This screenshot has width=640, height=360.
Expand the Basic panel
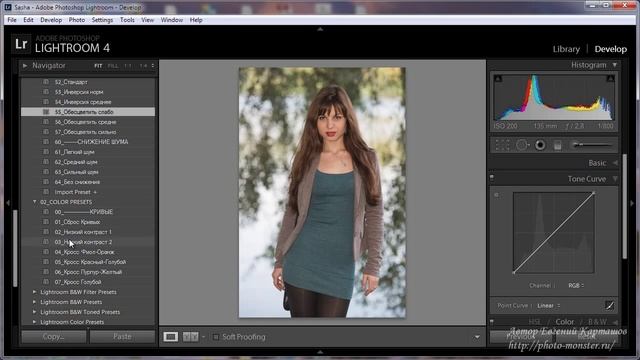615,163
